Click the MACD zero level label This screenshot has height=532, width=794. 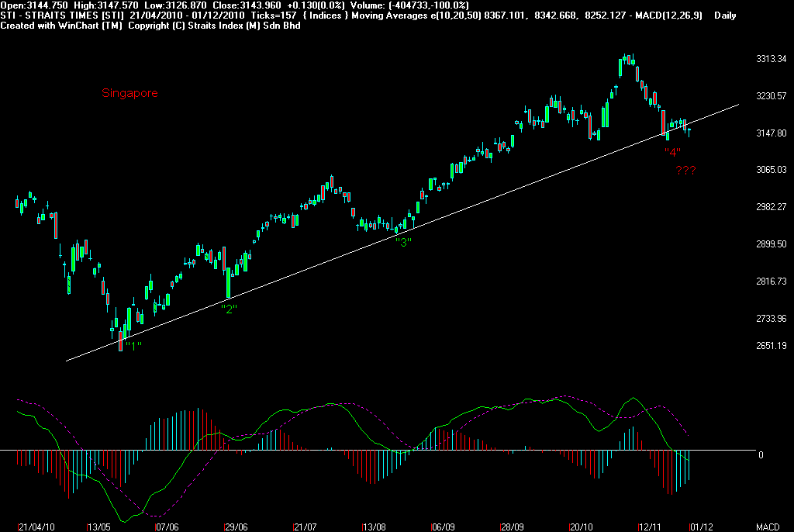pyautogui.click(x=761, y=455)
